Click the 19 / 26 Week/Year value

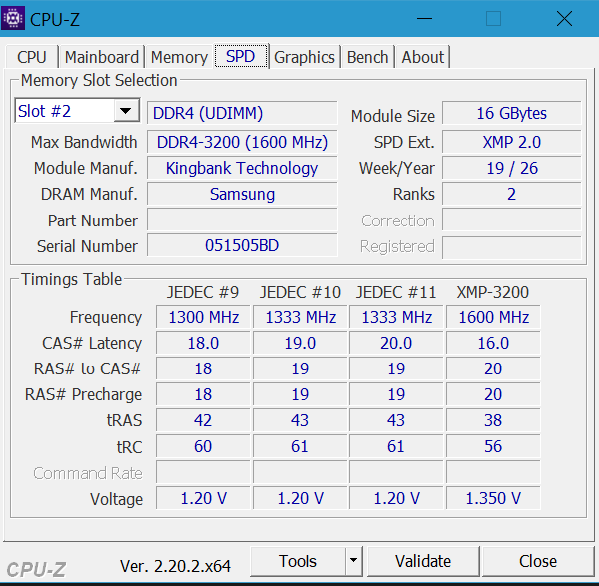512,168
